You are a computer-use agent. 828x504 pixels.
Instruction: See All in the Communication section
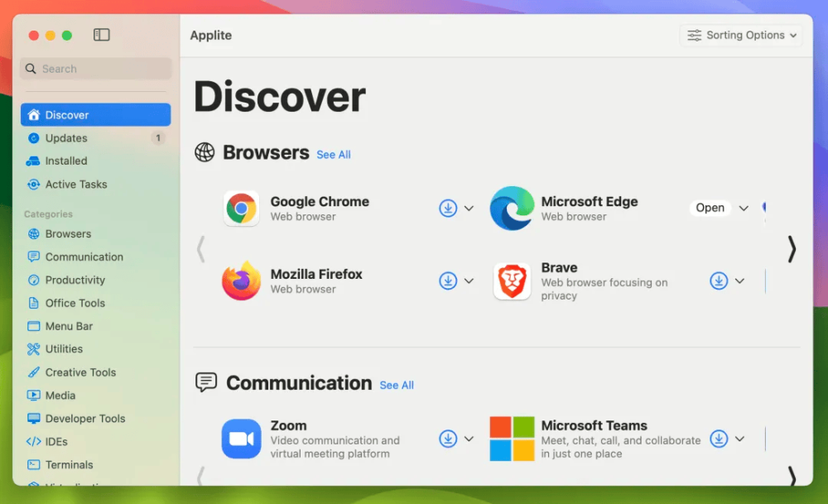[x=397, y=386]
